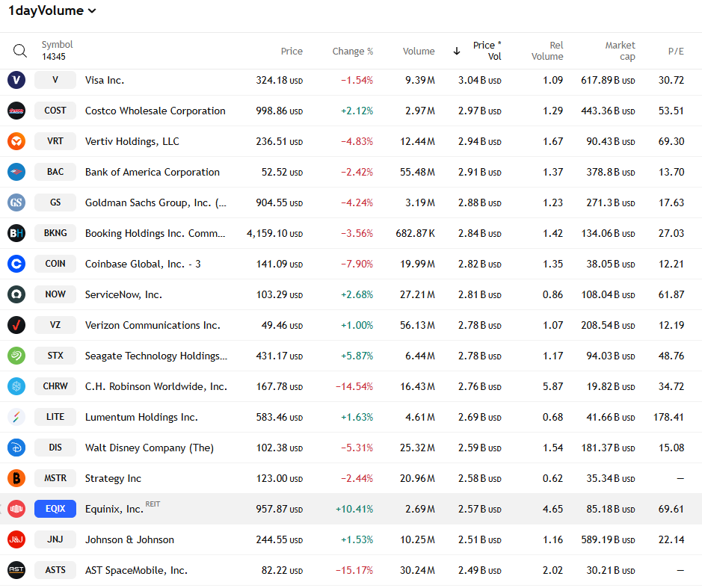Click the Seagate logo icon

point(16,356)
